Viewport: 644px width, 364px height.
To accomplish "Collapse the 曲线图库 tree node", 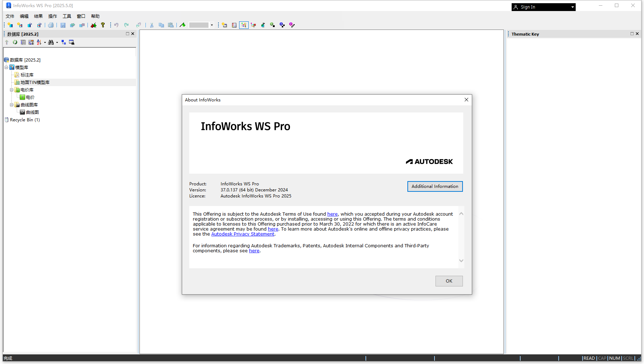I will [x=11, y=105].
